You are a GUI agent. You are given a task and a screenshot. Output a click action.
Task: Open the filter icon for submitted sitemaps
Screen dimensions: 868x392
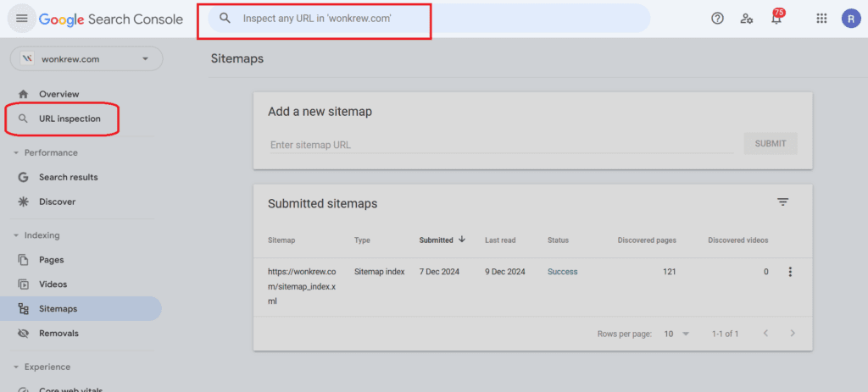pos(782,202)
